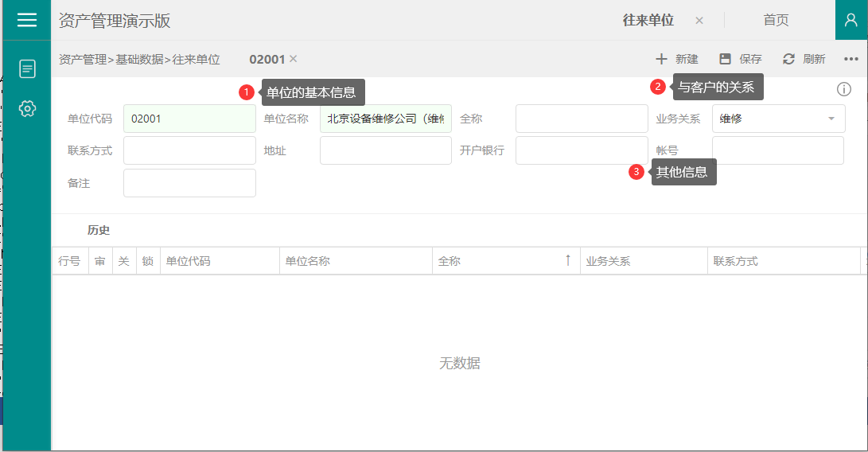Click the 联系方式 input field
This screenshot has height=452, width=868.
pyautogui.click(x=189, y=150)
